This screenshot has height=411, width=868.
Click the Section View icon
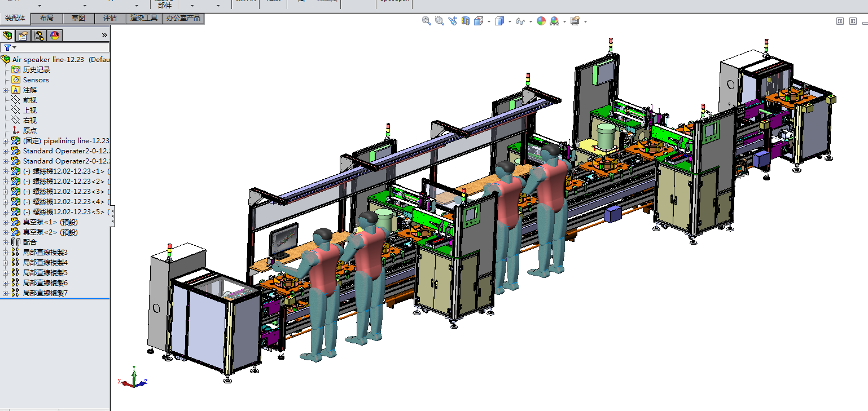[466, 21]
